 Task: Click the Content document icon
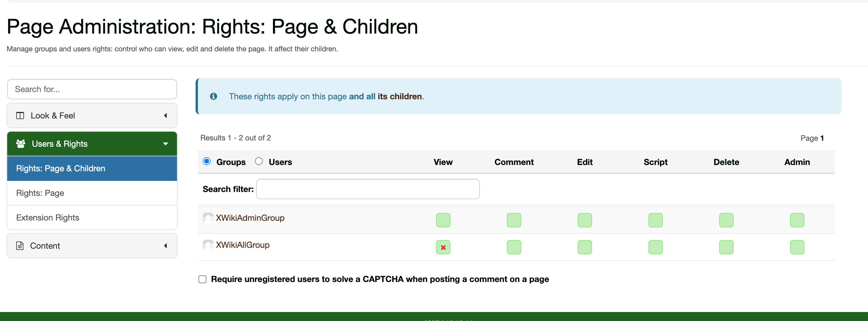tap(20, 246)
